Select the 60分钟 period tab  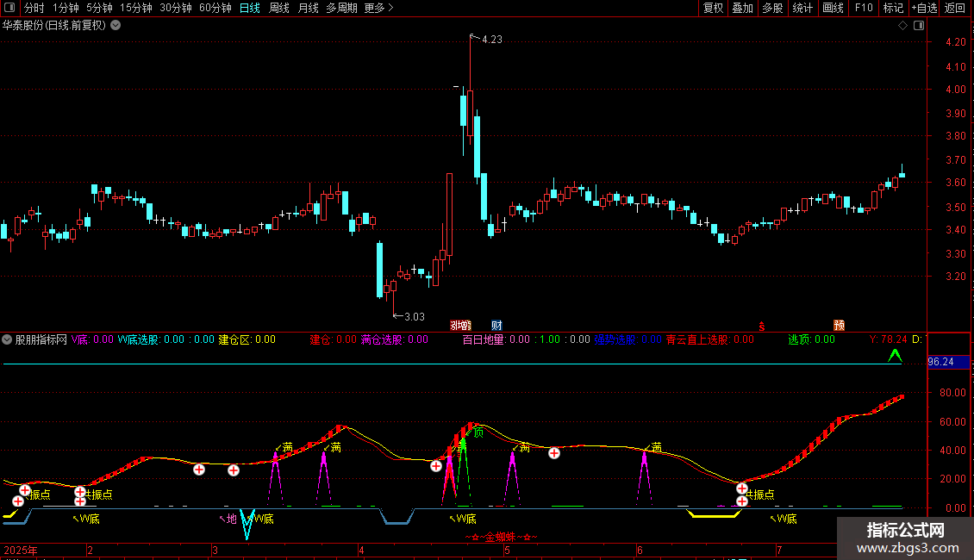click(x=215, y=8)
